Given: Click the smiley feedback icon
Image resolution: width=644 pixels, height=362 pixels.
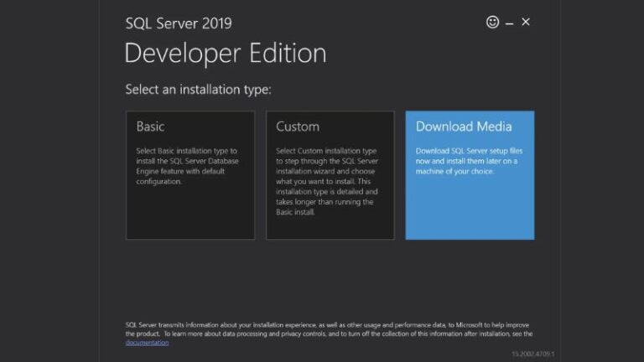Looking at the screenshot, I should [492, 22].
